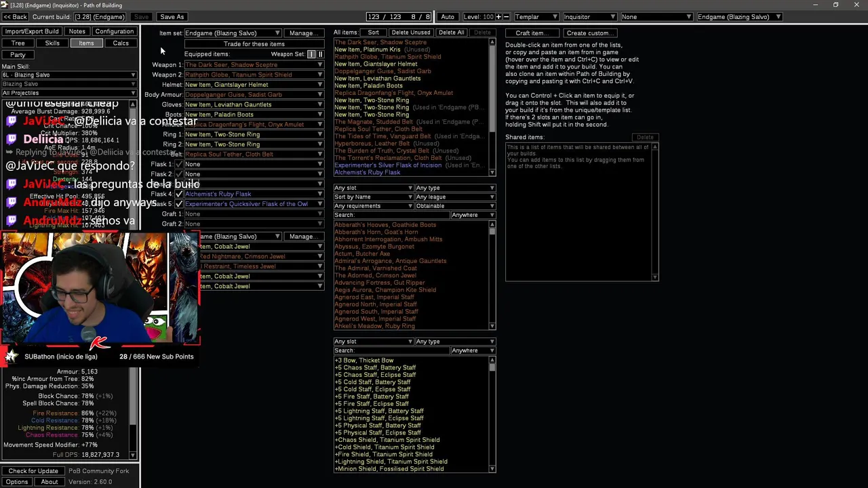Select the Items tab
The height and width of the screenshot is (488, 868).
coord(86,43)
